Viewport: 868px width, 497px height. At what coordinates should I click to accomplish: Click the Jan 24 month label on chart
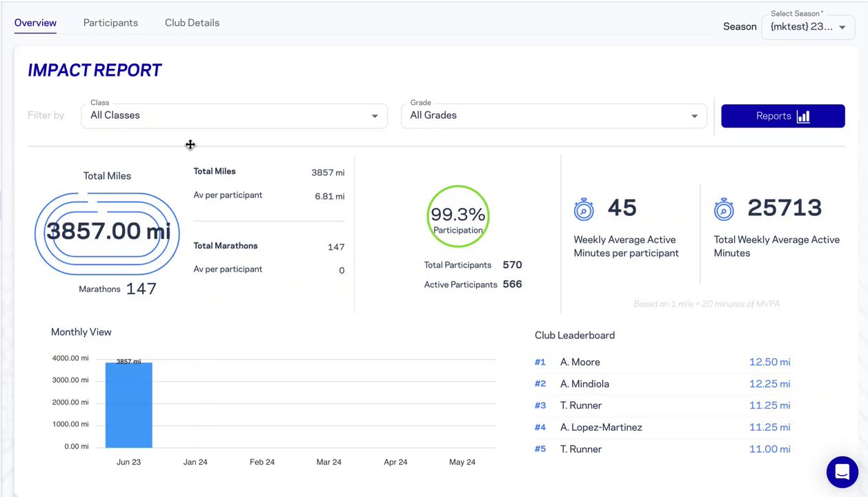tap(195, 462)
